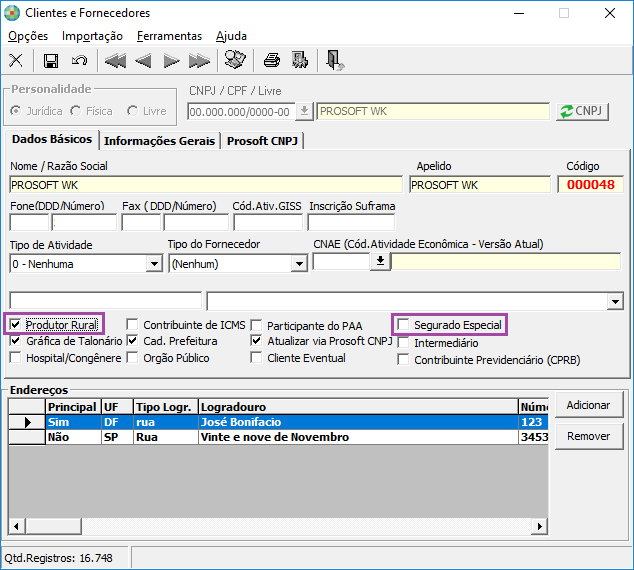This screenshot has height=570, width=634.
Task: Check Participante do PAA option
Action: point(256,325)
